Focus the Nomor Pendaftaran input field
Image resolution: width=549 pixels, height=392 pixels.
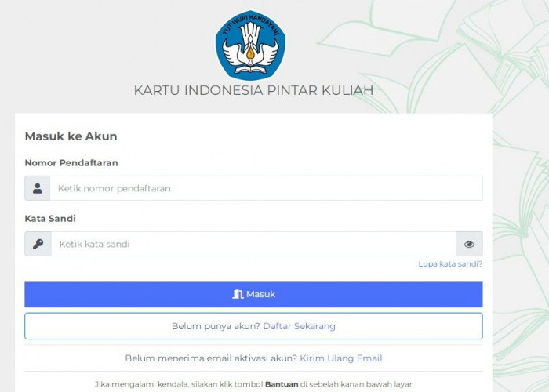coord(266,188)
